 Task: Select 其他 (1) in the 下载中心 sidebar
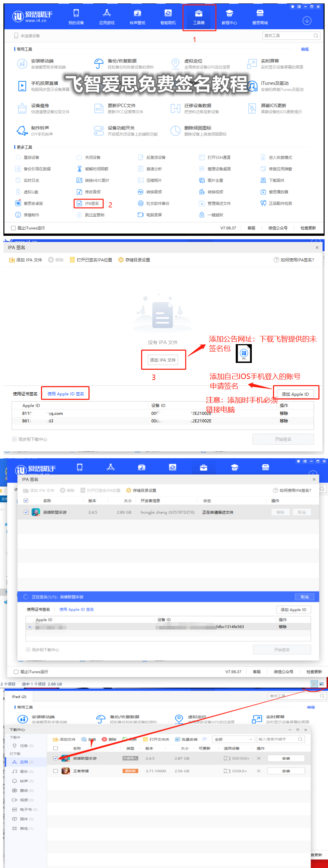(x=26, y=828)
